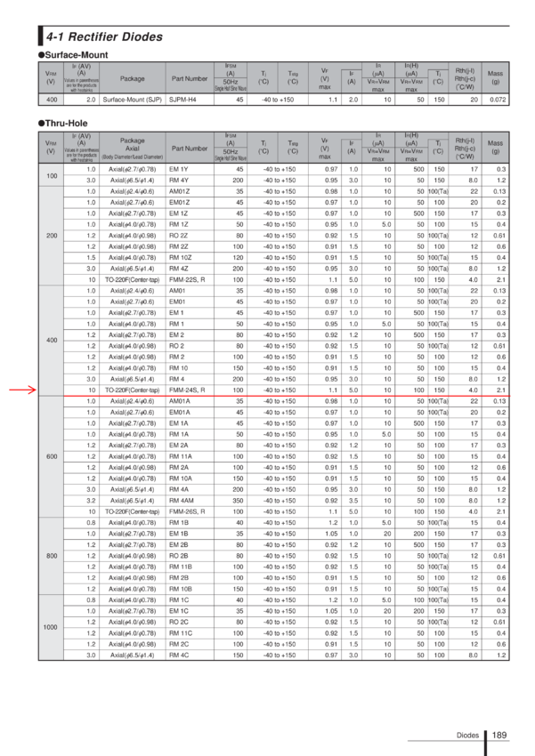Click the Mass (g) header in Thru-Hole table

pyautogui.click(x=495, y=147)
